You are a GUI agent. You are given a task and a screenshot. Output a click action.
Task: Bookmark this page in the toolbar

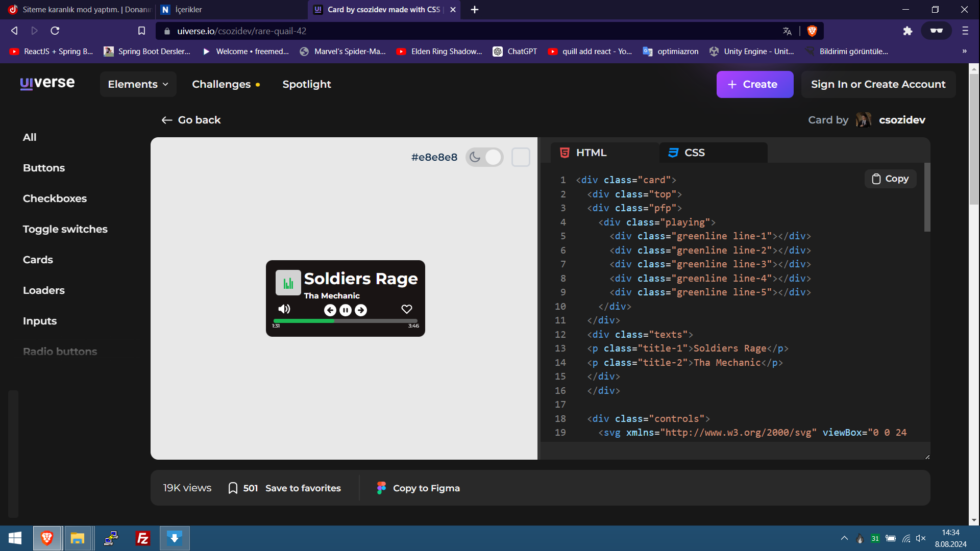(x=141, y=31)
